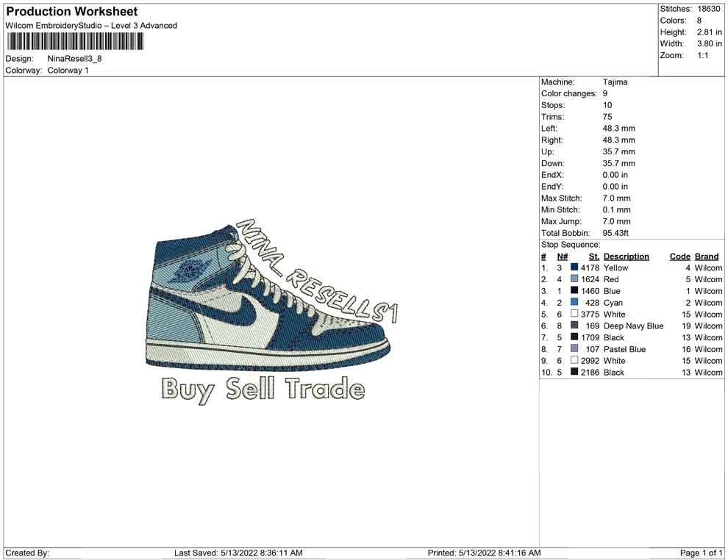Viewport: 728px width, 560px height.
Task: Select the Width value '3.80 in'
Action: click(x=710, y=43)
